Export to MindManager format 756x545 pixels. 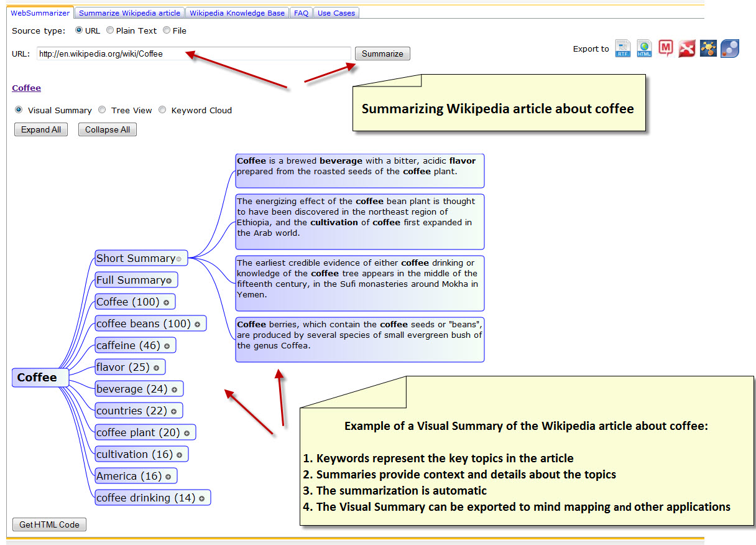[665, 48]
